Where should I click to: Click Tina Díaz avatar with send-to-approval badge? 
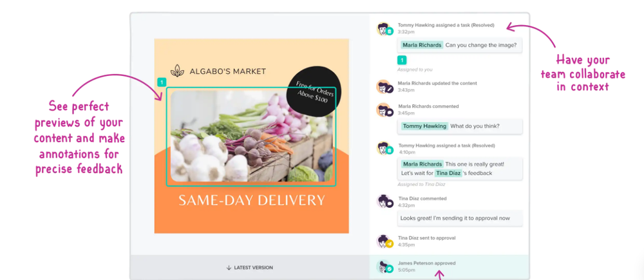tap(384, 241)
